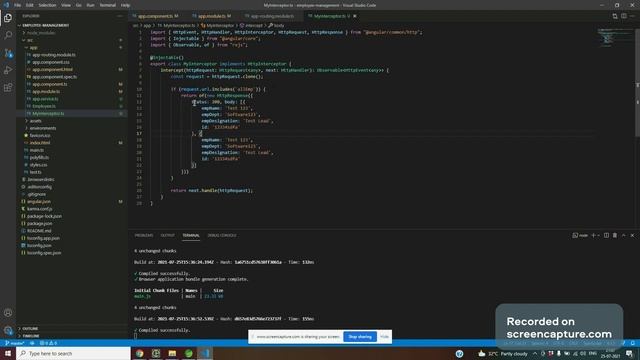Click the weather widget showing Partly cloudy
640x360 pixels.
tap(503, 353)
